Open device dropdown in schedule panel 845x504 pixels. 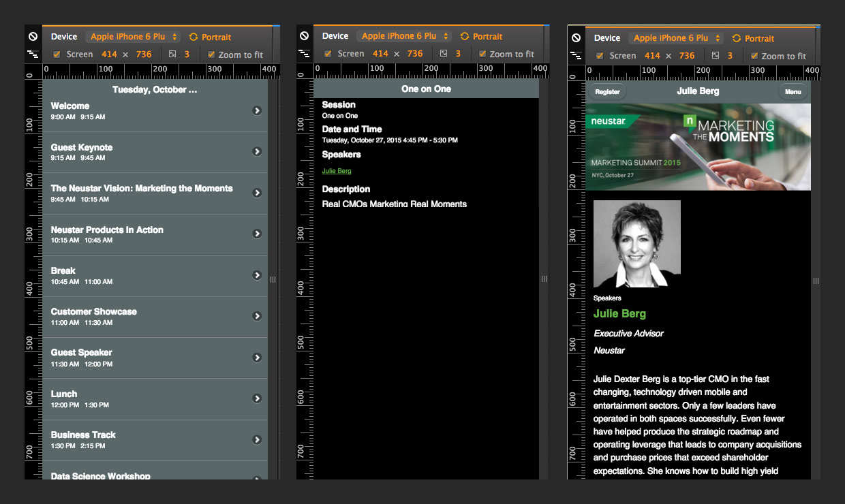tap(133, 37)
